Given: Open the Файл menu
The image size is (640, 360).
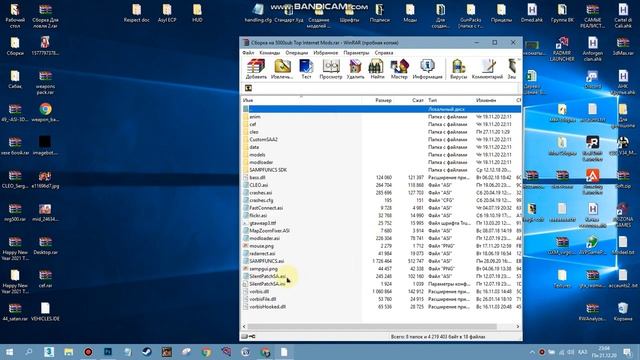Looking at the screenshot, I should point(248,53).
